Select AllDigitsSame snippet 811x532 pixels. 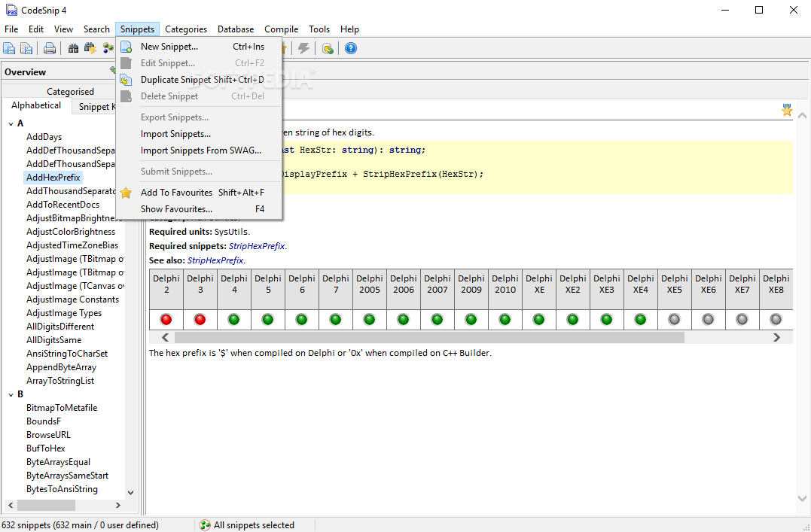53,340
